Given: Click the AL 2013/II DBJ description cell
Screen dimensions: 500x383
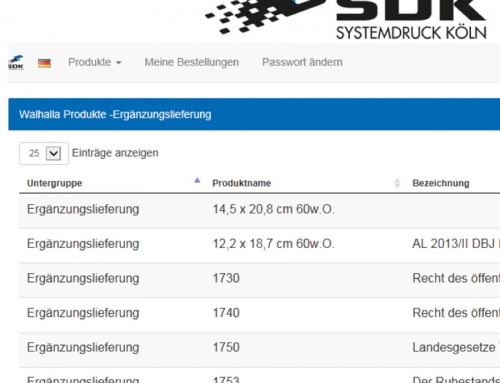Looking at the screenshot, I should (x=456, y=244).
